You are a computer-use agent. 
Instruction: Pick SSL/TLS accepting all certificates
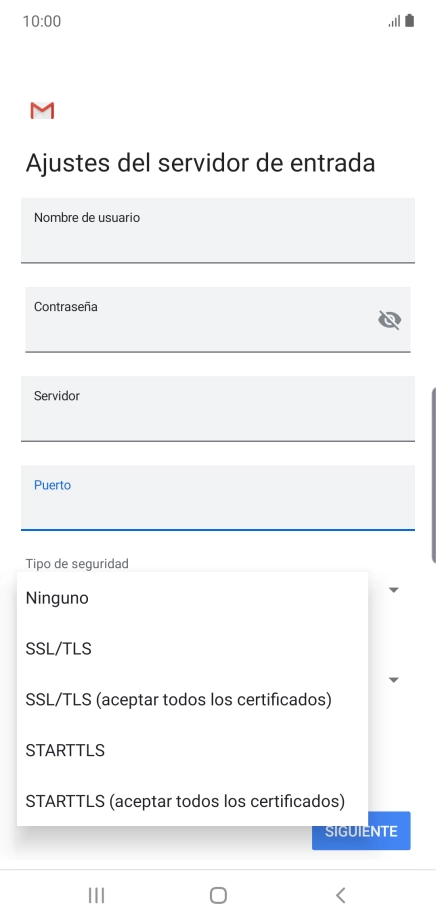click(192, 699)
